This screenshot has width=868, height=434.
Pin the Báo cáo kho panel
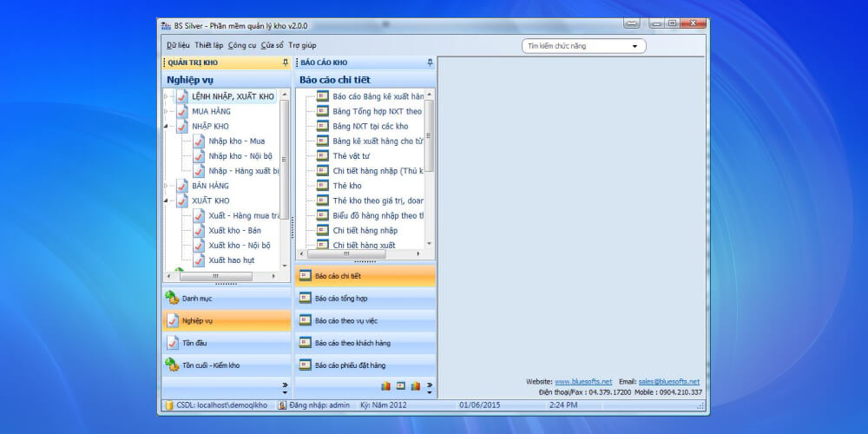click(x=431, y=62)
